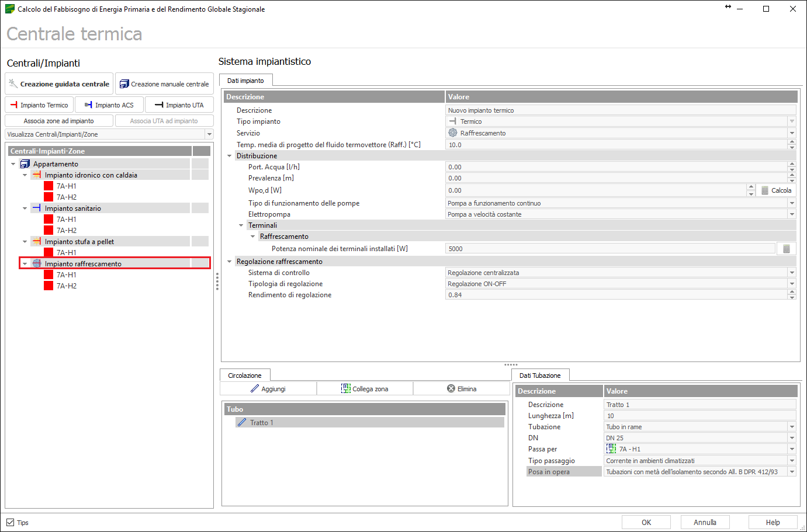Click the Elimina delete icon
807x532 pixels.
tap(451, 389)
